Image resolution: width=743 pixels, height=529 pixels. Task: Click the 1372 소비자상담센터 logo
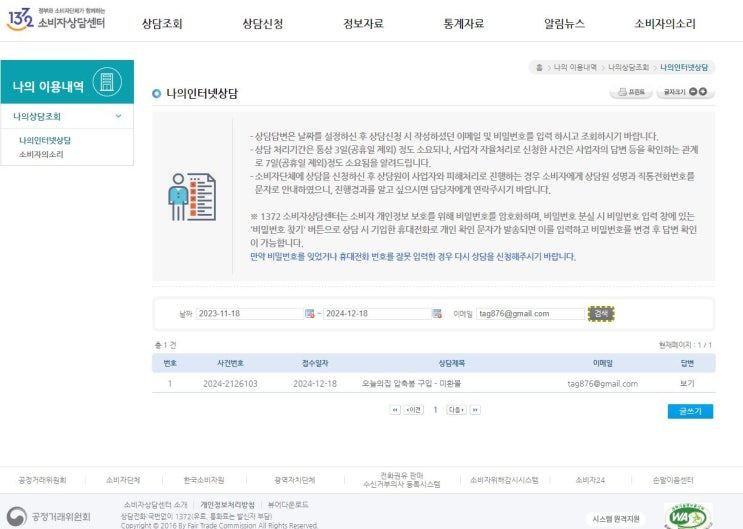pos(56,19)
